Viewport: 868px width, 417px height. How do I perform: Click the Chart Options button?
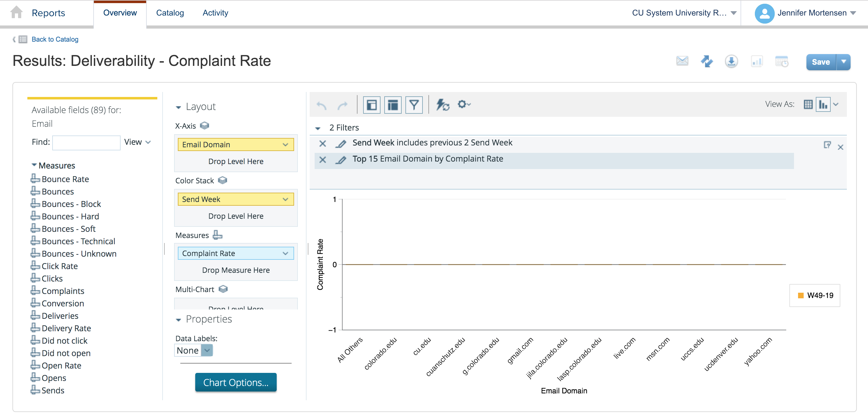click(x=235, y=382)
